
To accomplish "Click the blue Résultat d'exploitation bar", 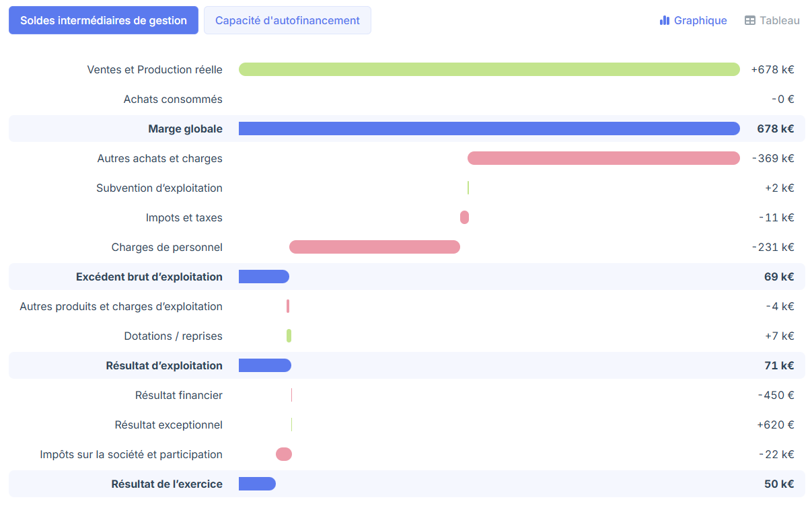I will (x=265, y=365).
